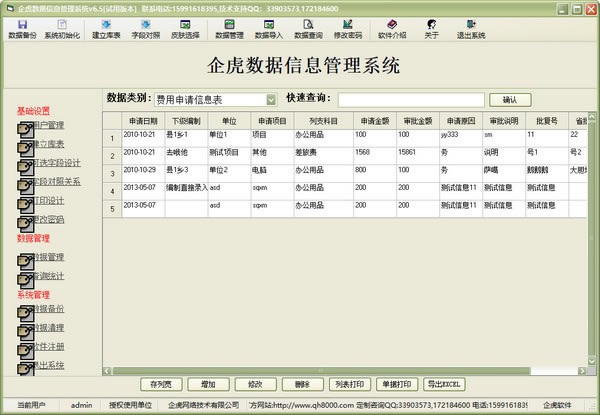This screenshot has width=600, height=415.
Task: Click the 删除 delete button
Action: [301, 384]
